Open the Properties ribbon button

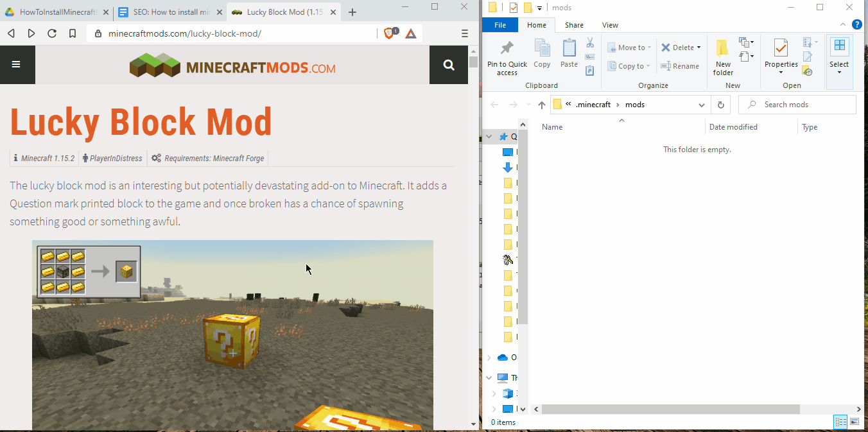tap(781, 56)
